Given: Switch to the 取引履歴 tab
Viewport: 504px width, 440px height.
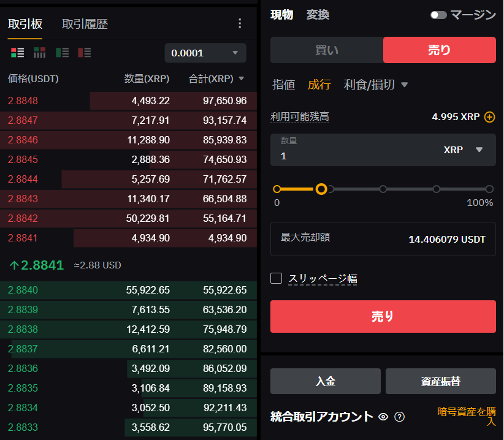Looking at the screenshot, I should tap(85, 24).
